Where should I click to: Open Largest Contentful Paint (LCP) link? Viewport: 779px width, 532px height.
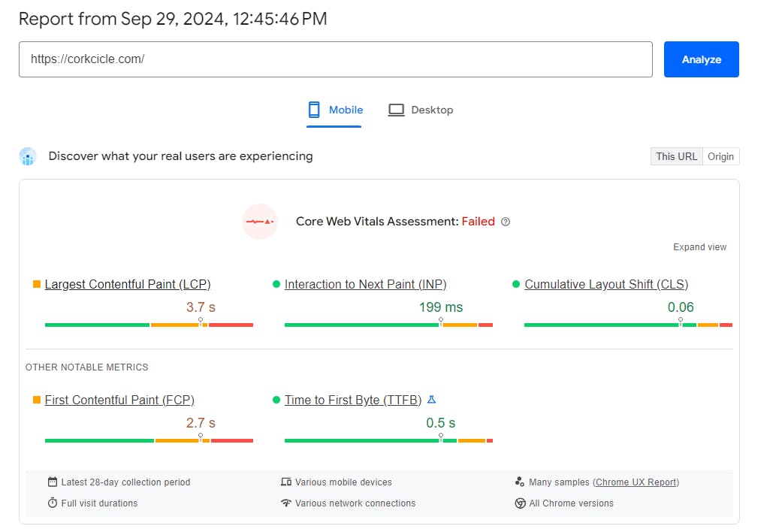pyautogui.click(x=128, y=284)
